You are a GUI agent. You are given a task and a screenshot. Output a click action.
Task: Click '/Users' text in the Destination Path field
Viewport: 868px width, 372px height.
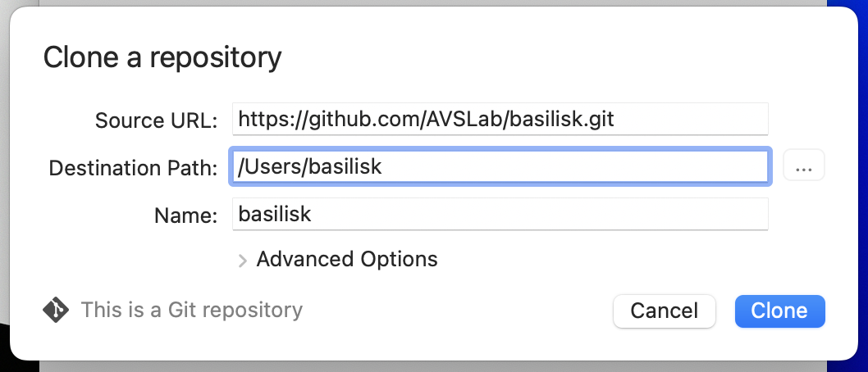pos(264,167)
